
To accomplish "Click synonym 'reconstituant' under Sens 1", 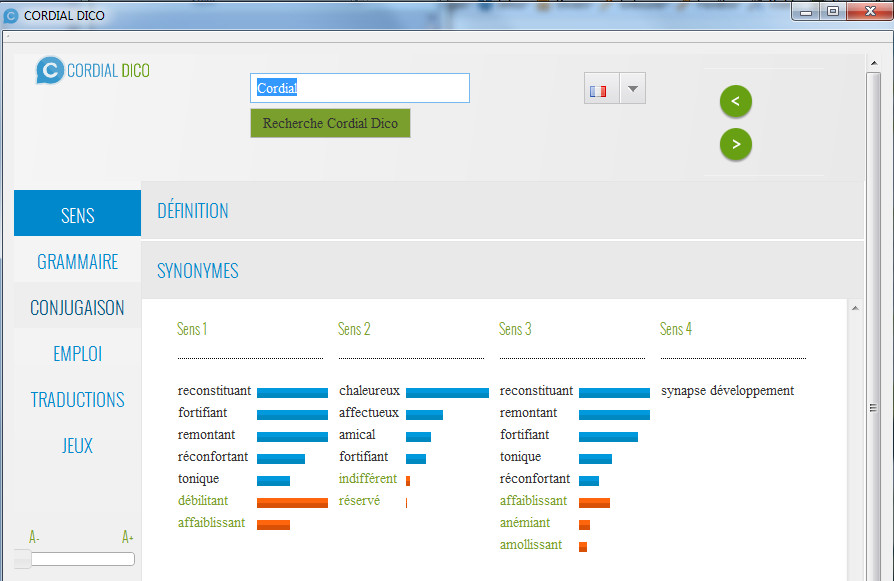I will [x=214, y=391].
